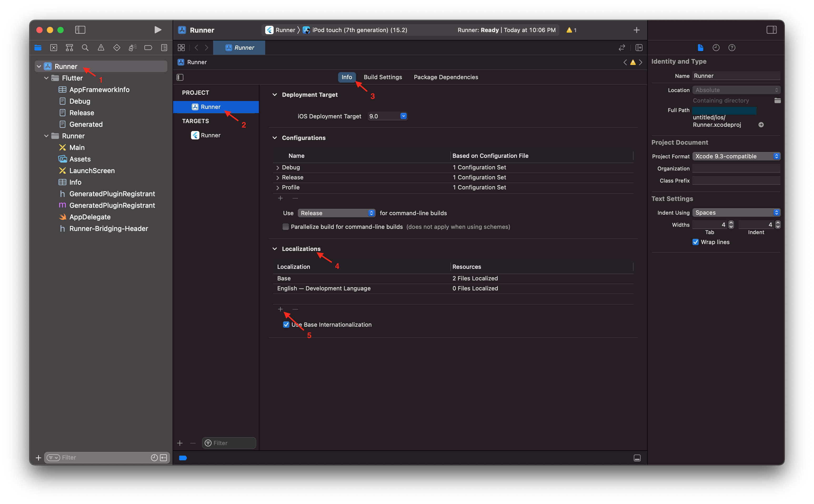
Task: Run the project with the play button
Action: [x=158, y=30]
